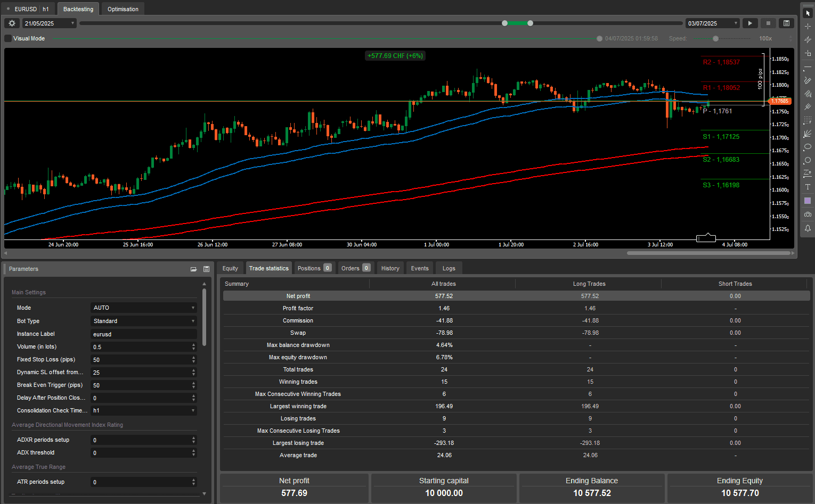815x504 pixels.
Task: Choose the horizontal line drawing tool
Action: click(x=808, y=68)
